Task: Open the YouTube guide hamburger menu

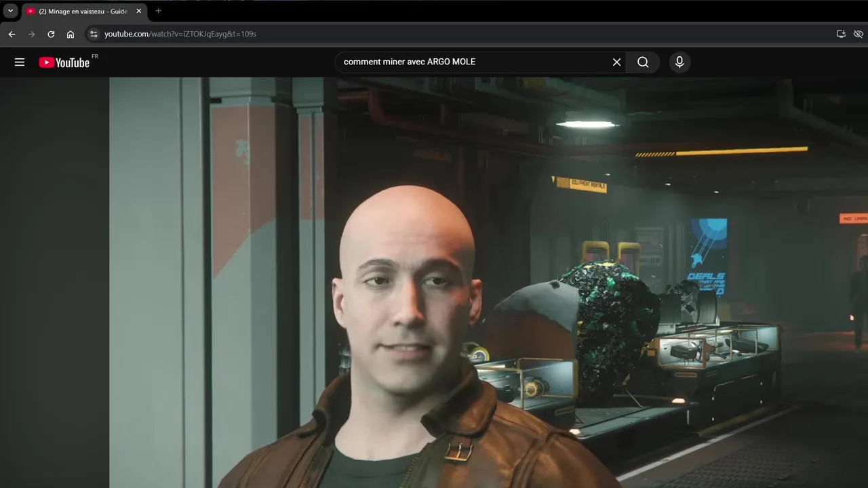Action: tap(20, 62)
